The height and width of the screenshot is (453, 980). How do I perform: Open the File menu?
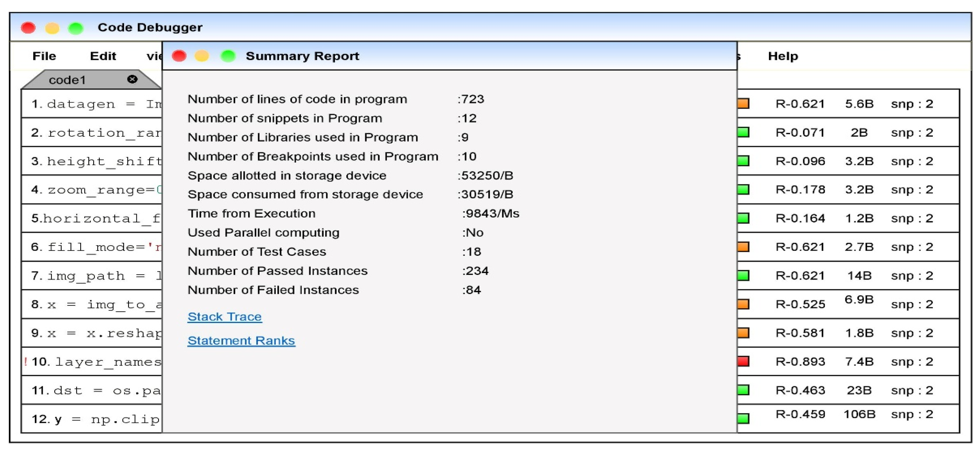[44, 56]
